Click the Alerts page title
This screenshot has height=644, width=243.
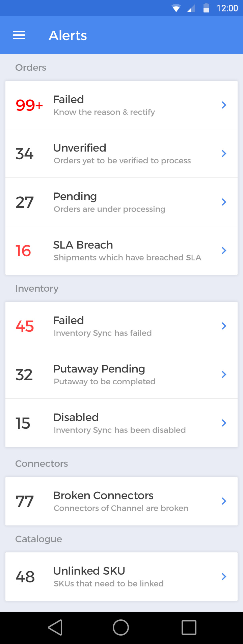point(68,35)
